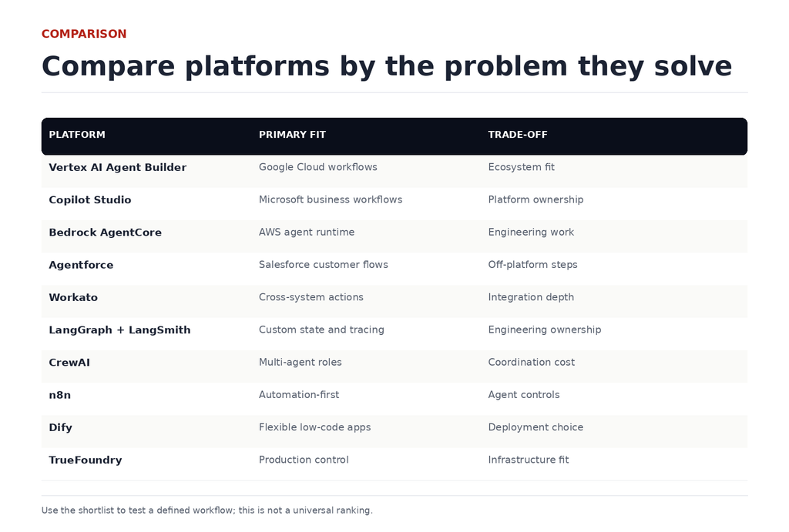Click the Salesforce customer flows cell

324,265
